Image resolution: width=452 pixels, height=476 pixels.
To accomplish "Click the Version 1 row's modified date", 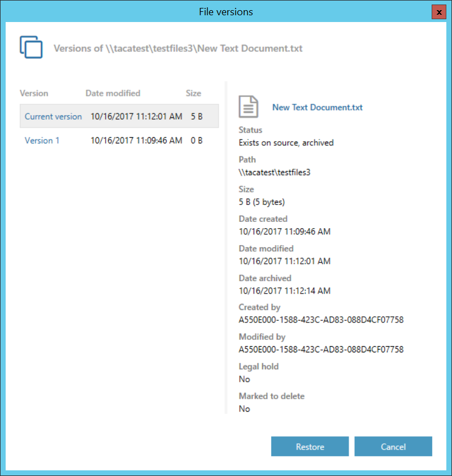I will pyautogui.click(x=136, y=141).
